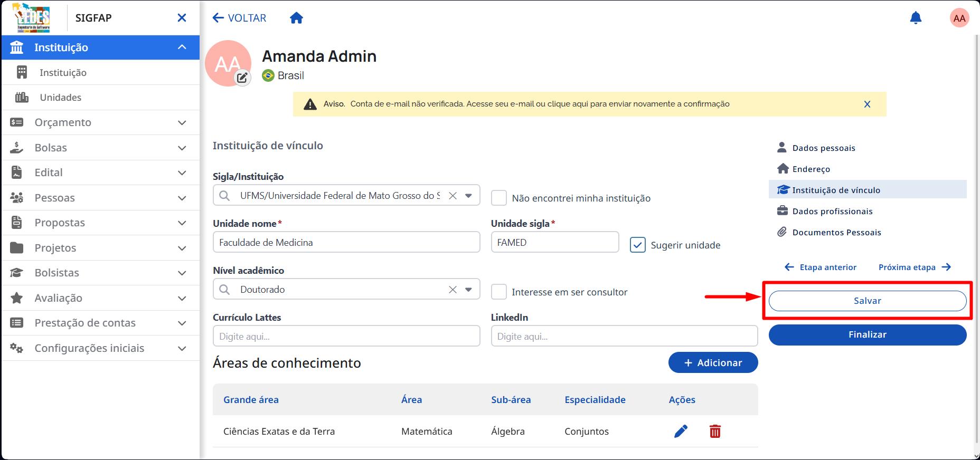Go to Dados profissionais step

coord(868,211)
